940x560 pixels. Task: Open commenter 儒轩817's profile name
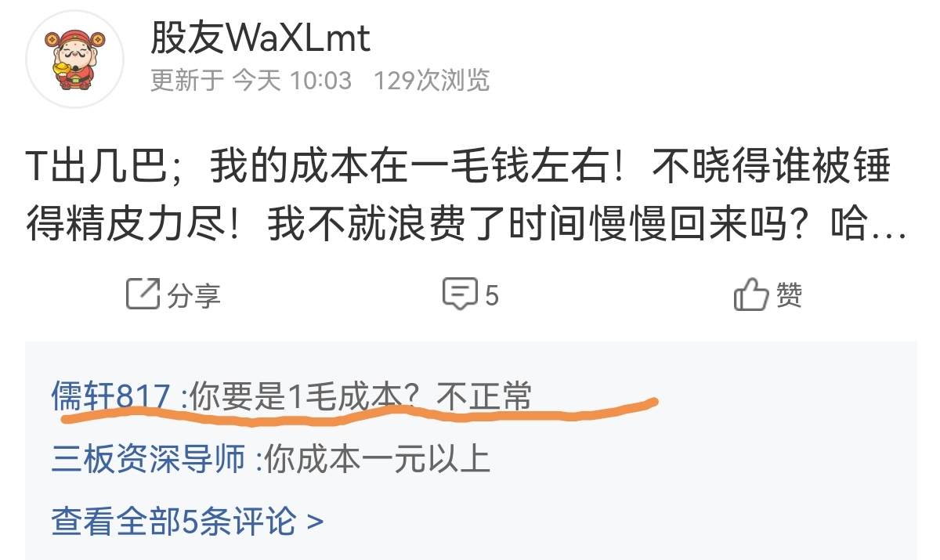[110, 396]
